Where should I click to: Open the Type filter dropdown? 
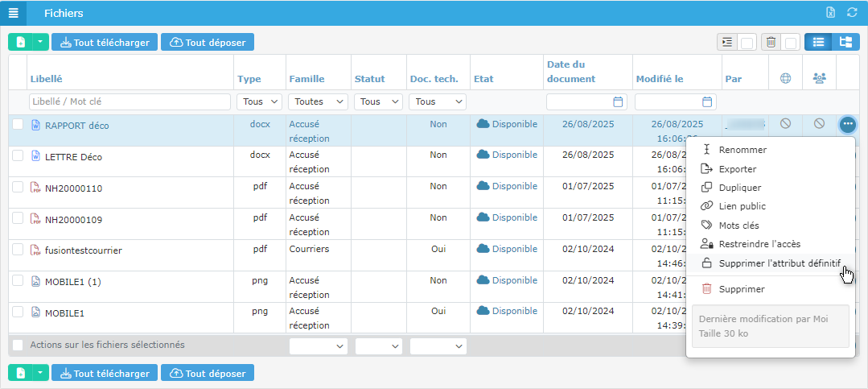tap(259, 101)
